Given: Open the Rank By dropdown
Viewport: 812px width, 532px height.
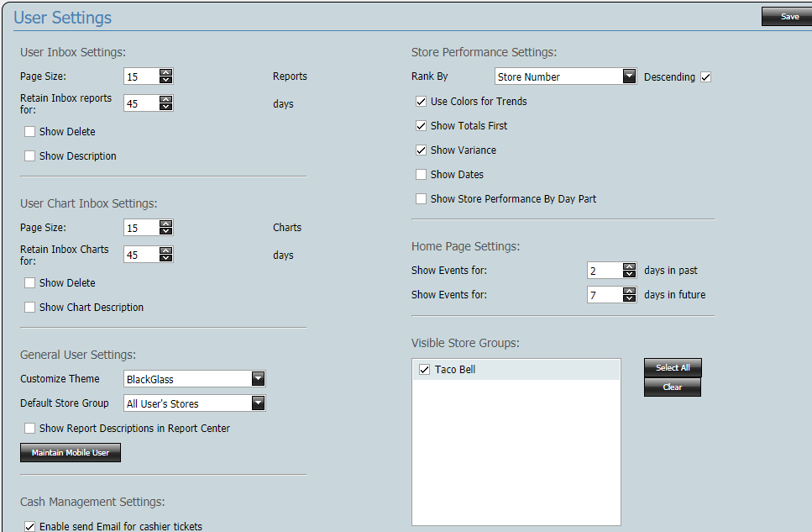Looking at the screenshot, I should point(629,76).
